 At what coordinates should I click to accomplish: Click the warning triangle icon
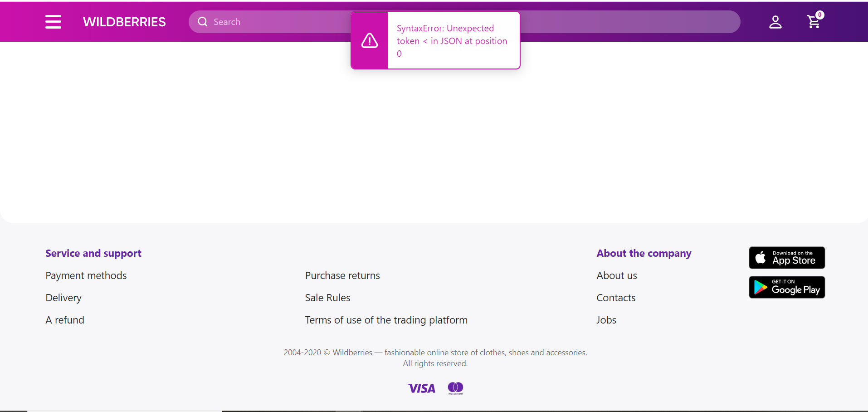pos(370,41)
